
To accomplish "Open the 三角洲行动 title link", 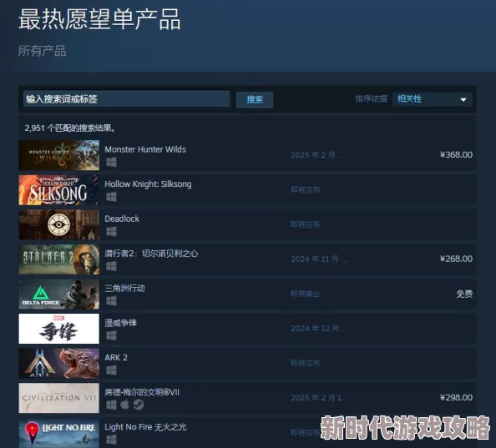I will [x=124, y=288].
